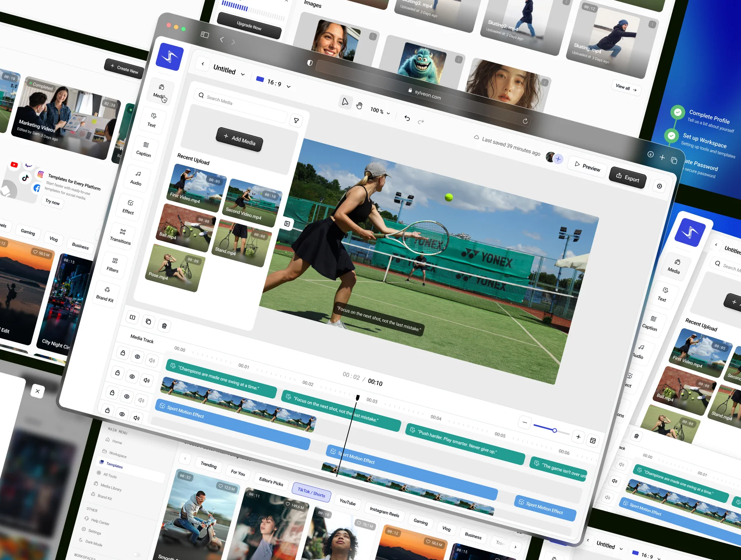The image size is (741, 560).
Task: Click the Preview button
Action: (x=587, y=167)
